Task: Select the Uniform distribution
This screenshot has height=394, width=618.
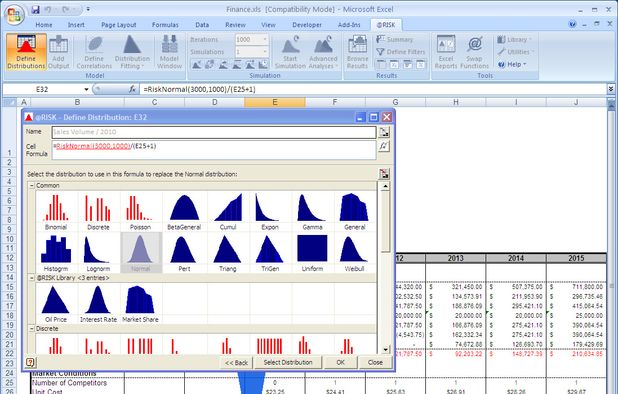Action: (x=312, y=253)
